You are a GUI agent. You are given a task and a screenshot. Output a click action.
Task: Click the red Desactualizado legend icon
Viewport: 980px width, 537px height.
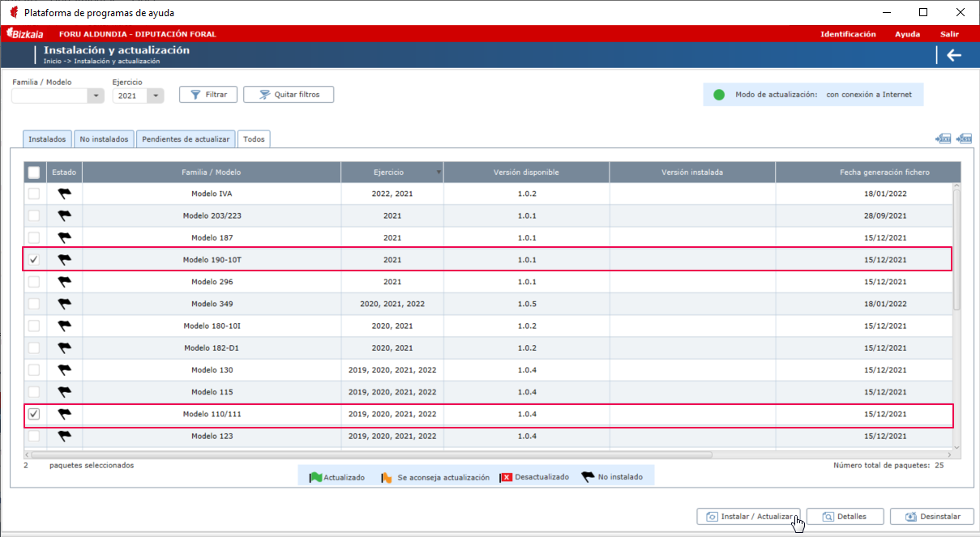506,477
